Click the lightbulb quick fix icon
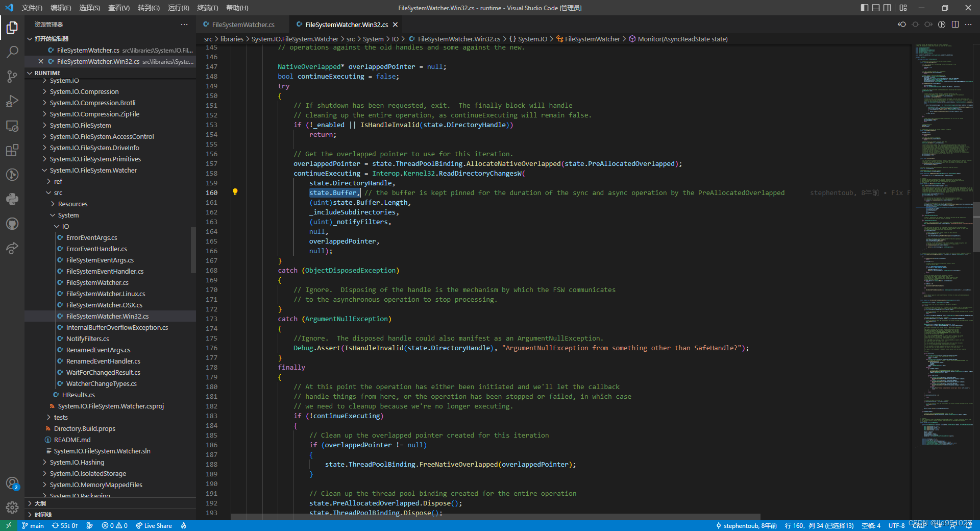This screenshot has width=980, height=531. click(235, 192)
